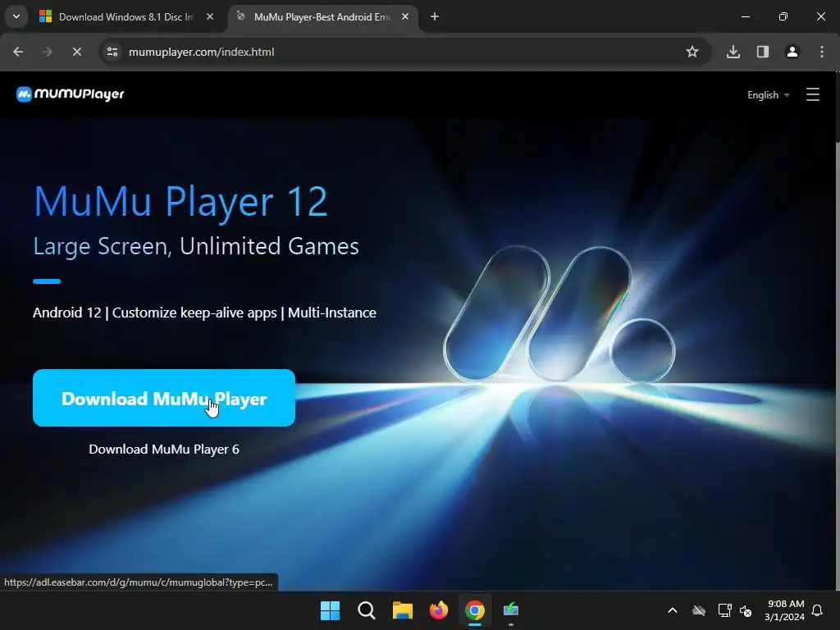Select the MuMu Player-Best Android Emulator tab
The width and height of the screenshot is (840, 630).
[322, 17]
